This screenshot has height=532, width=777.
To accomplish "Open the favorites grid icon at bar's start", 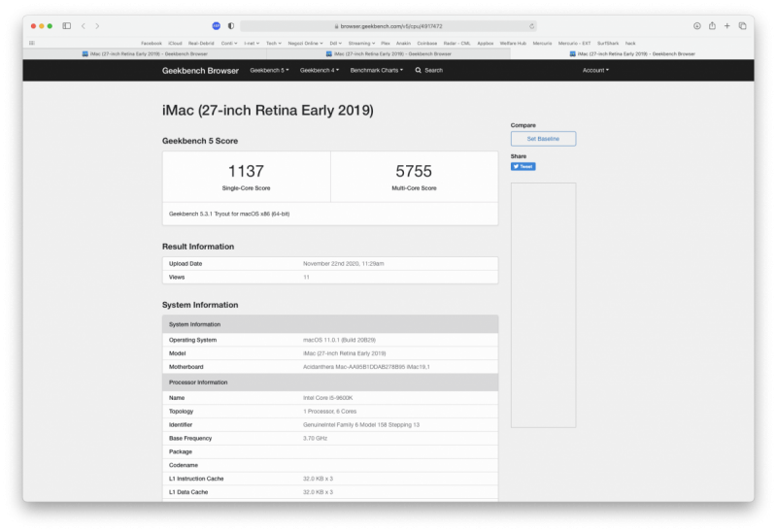I will pos(32,43).
